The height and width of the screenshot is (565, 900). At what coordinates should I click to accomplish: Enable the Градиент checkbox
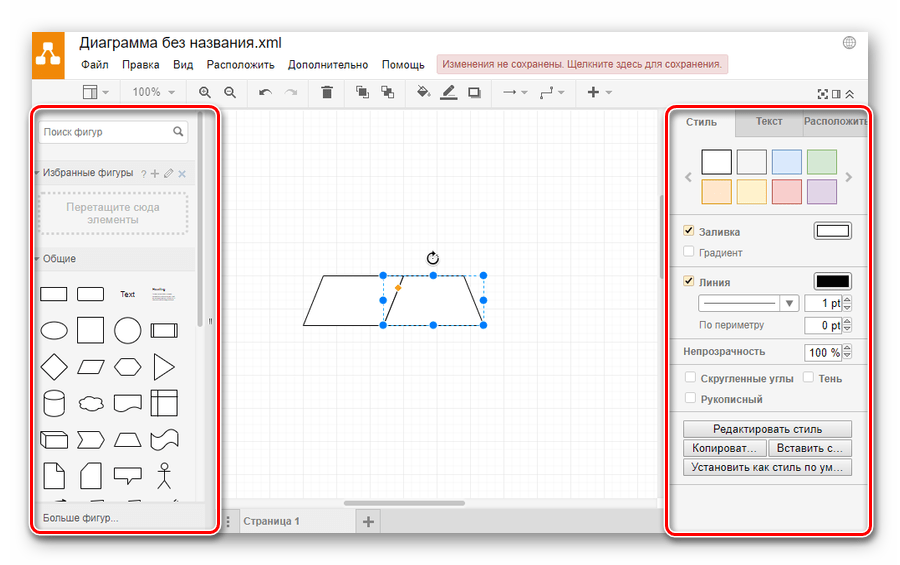tap(689, 252)
